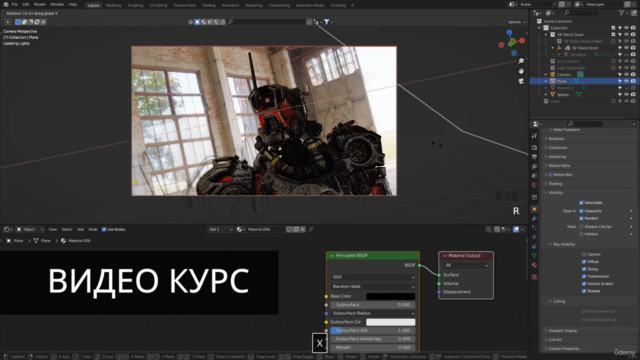This screenshot has height=360, width=640.
Task: Open the Edit menu
Action: click(26, 4)
